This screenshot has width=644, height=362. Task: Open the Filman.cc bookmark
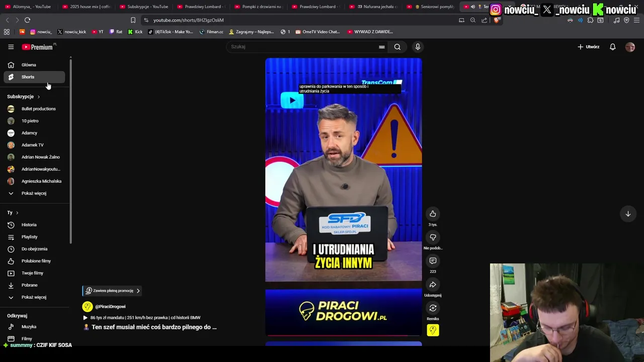211,32
